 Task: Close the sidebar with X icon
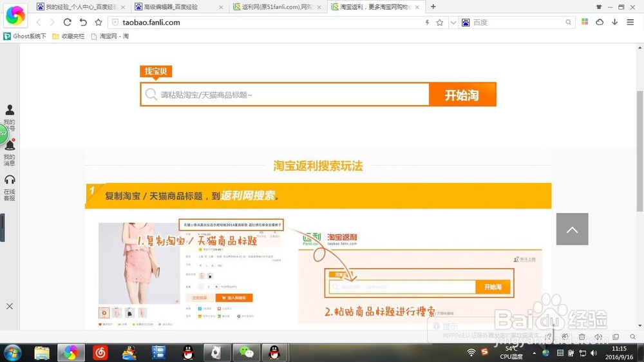click(10, 307)
